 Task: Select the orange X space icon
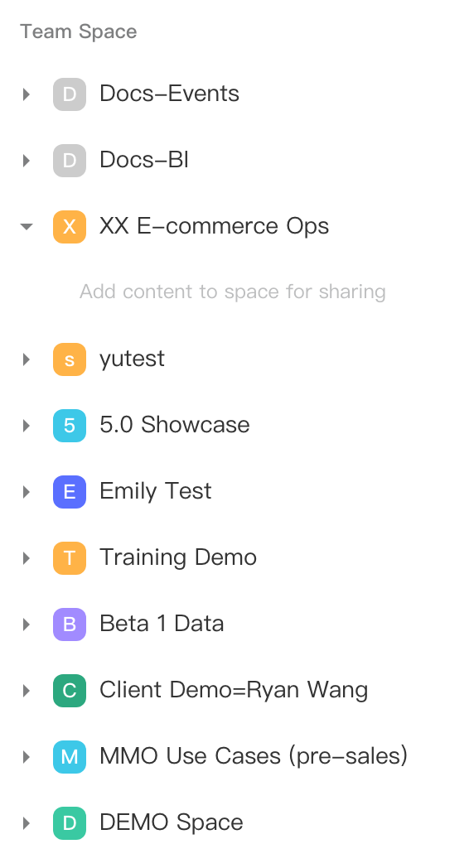pyautogui.click(x=70, y=227)
